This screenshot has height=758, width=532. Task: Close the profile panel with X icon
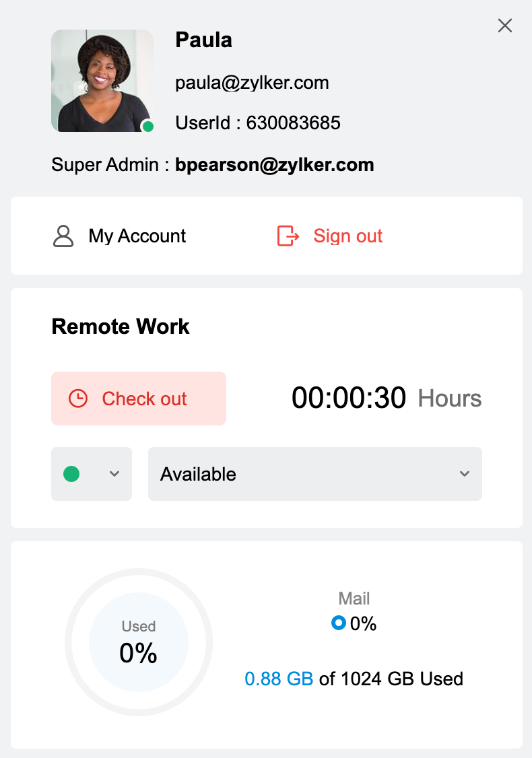click(x=505, y=26)
